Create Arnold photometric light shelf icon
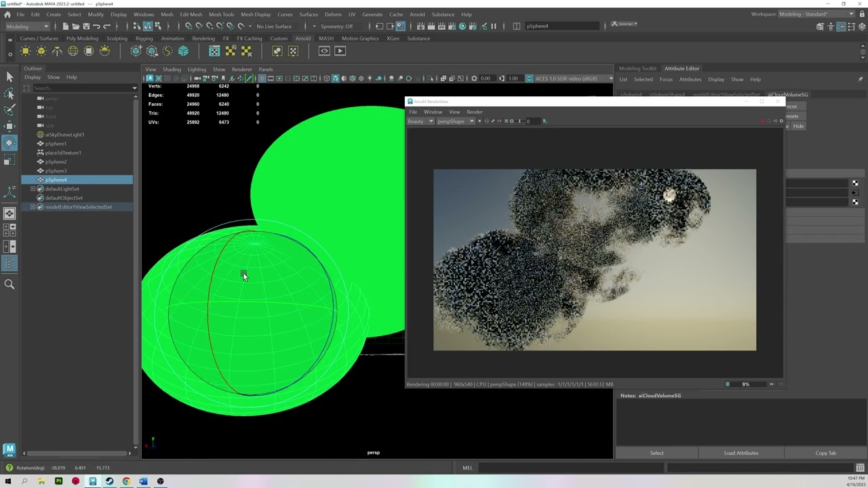The width and height of the screenshot is (868, 488). pyautogui.click(x=57, y=51)
